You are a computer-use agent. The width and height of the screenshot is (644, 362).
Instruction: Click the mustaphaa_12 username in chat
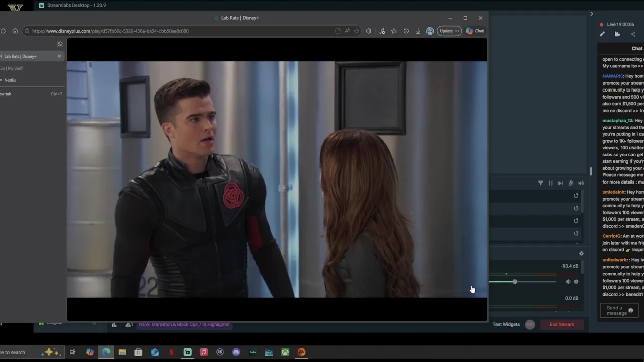point(617,121)
